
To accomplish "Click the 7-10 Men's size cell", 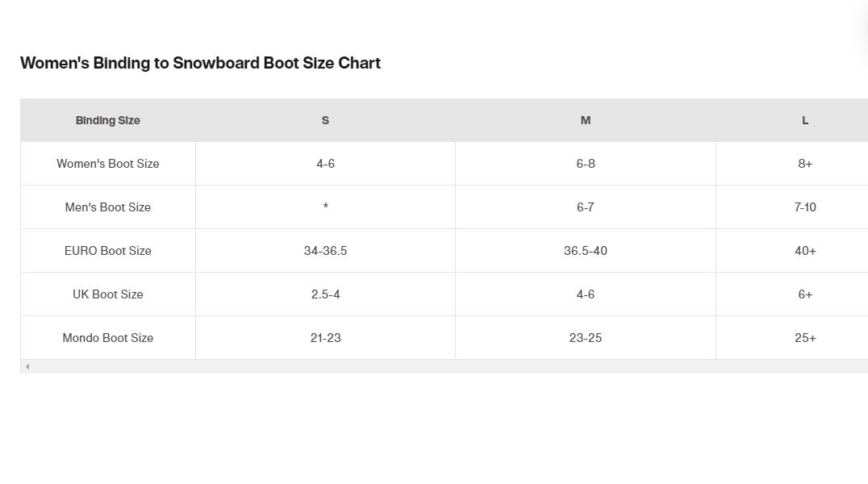I will (x=805, y=207).
